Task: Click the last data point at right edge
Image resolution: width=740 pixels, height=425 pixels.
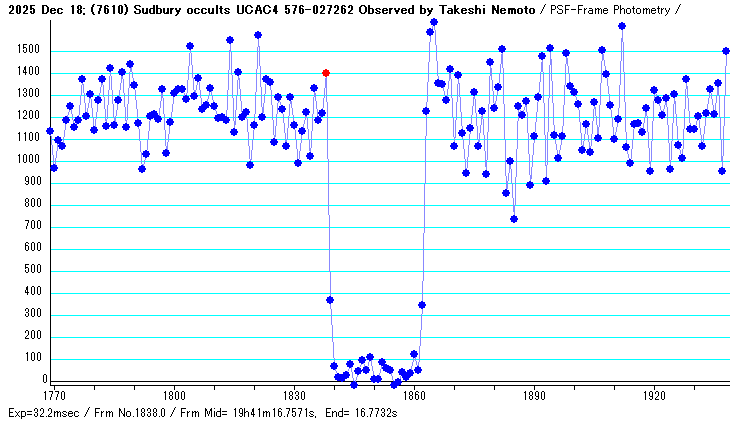Action: click(x=726, y=51)
